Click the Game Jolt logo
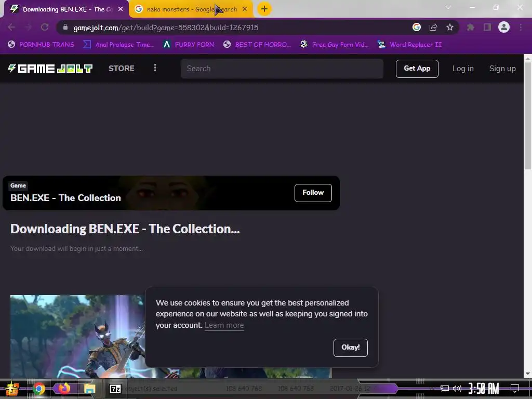Screen dimensions: 532x399 50,69
